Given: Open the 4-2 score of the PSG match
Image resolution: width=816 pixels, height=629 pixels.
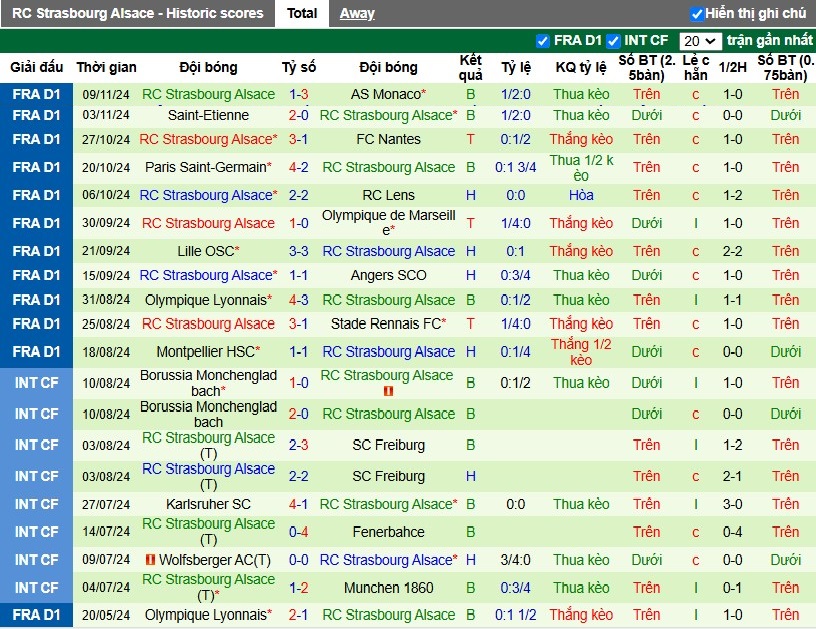Looking at the screenshot, I should click(x=299, y=167).
